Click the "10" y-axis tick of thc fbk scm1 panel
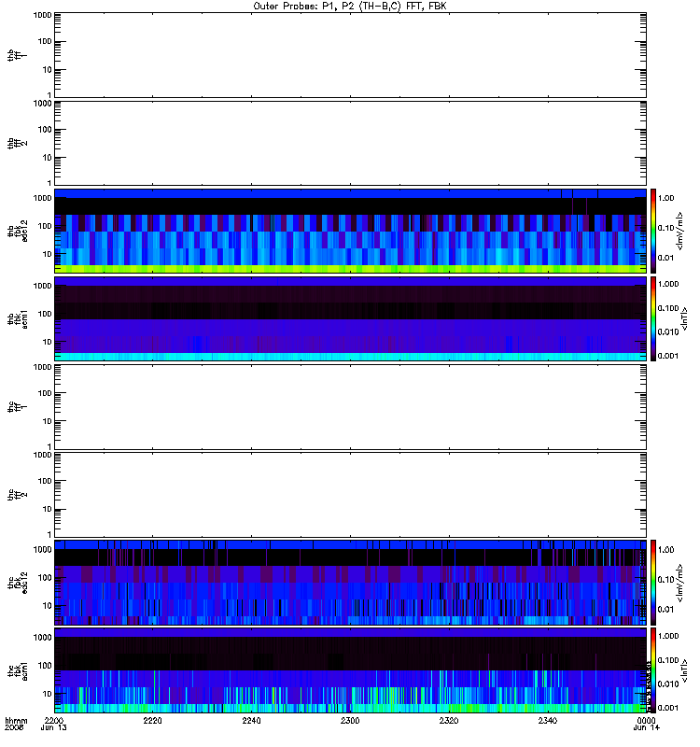Image resolution: width=700 pixels, height=747 pixels. (48, 694)
